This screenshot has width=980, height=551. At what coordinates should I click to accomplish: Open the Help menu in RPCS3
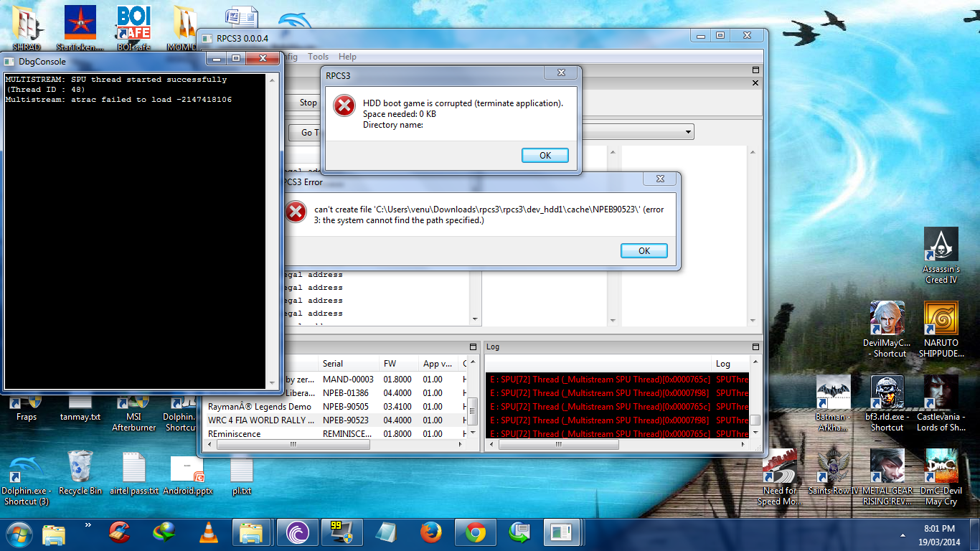coord(347,57)
